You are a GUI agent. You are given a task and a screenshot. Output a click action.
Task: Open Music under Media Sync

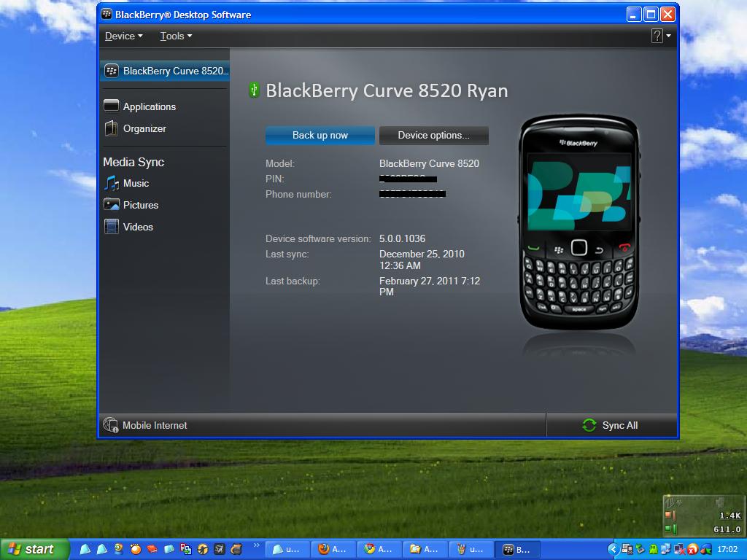tap(136, 183)
